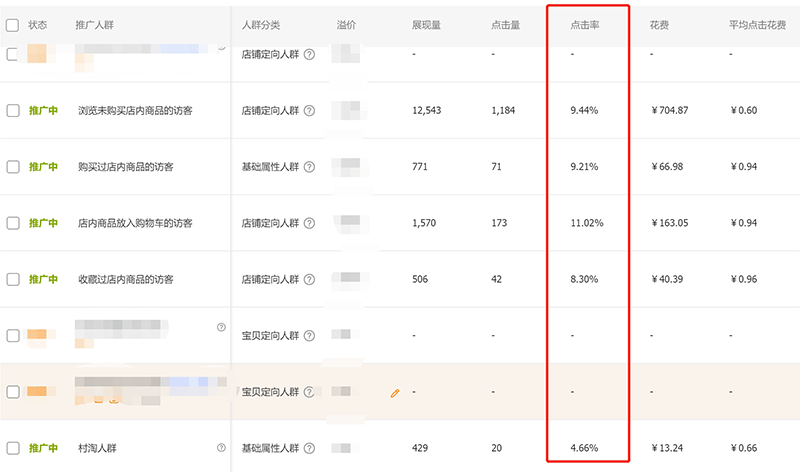Click the pencil edit icon in highlighted row

pos(395,393)
